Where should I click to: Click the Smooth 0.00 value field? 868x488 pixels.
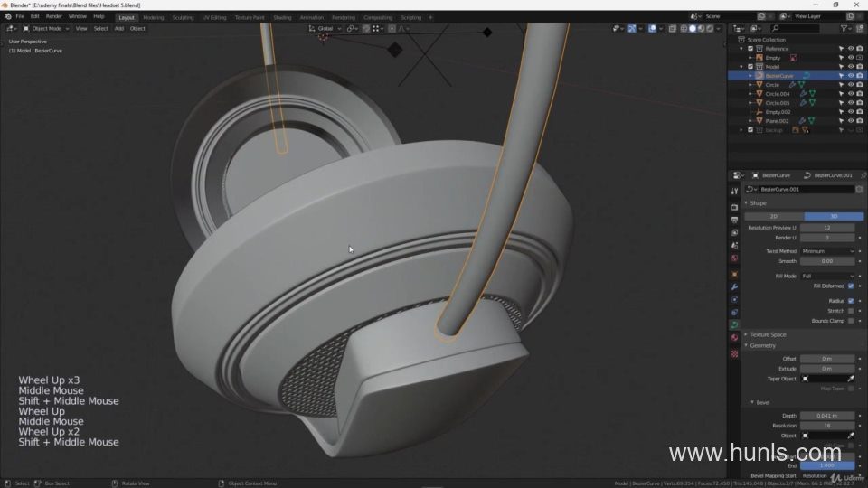click(827, 261)
